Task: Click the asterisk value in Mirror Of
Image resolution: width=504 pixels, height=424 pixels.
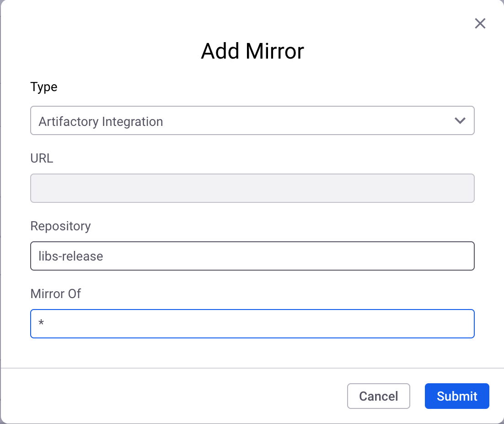Action: tap(41, 324)
